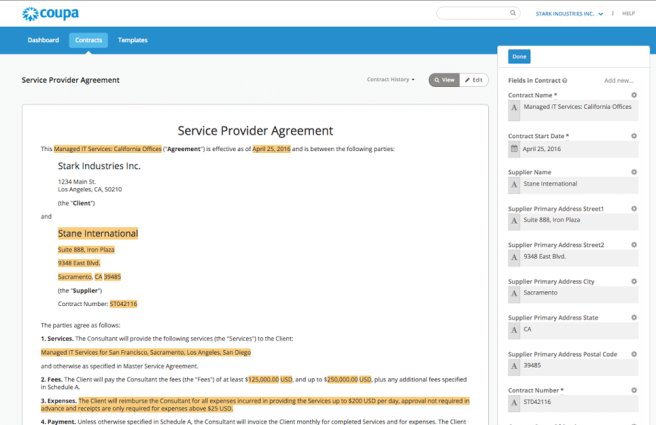Image resolution: width=656 pixels, height=425 pixels.
Task: Edit Supplier Primary Address Postal Code value
Action: pos(579,367)
